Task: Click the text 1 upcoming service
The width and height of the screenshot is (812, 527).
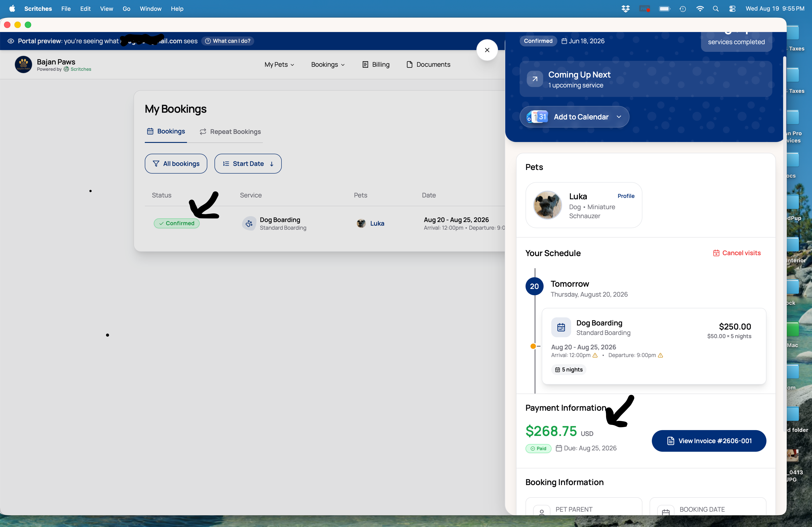Action: (576, 85)
